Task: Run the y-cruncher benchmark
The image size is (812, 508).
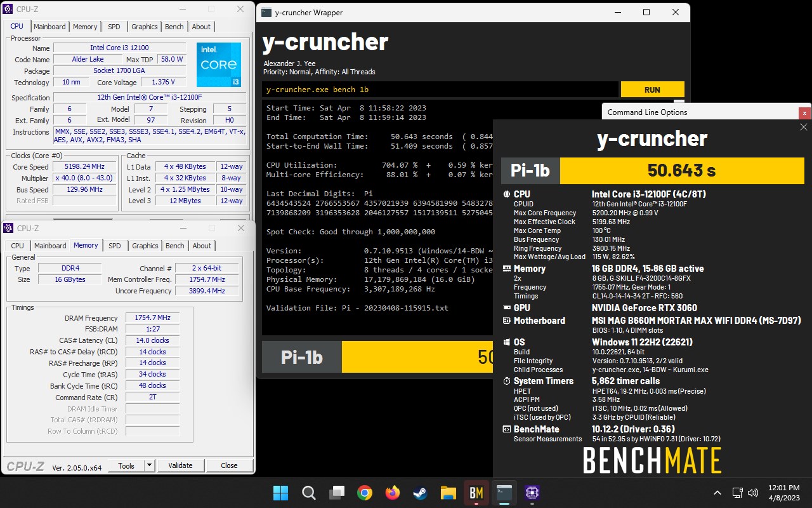Action: (652, 90)
